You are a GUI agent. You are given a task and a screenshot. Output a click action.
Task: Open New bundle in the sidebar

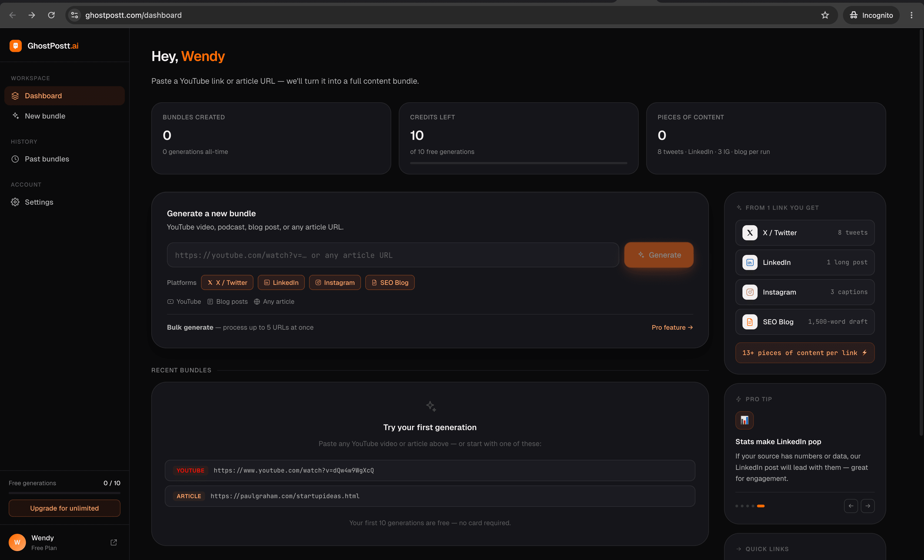coord(65,116)
